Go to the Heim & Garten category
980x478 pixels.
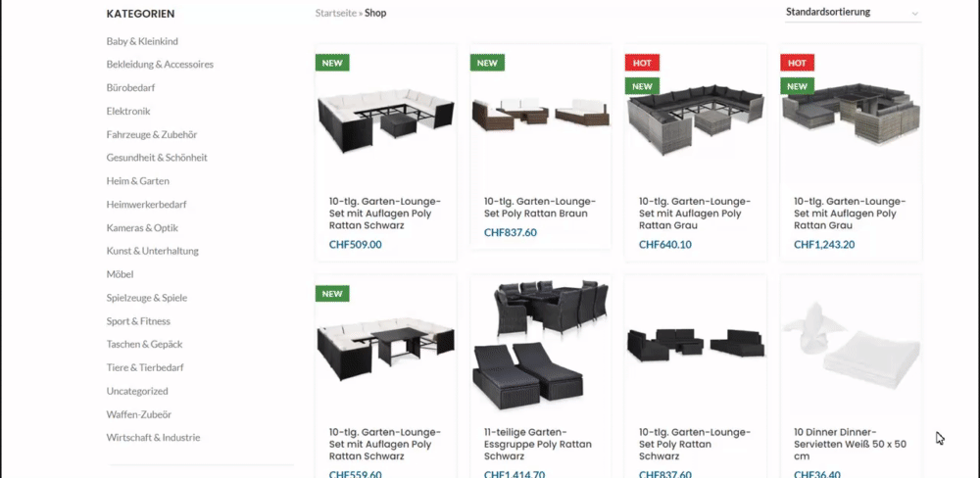click(137, 181)
